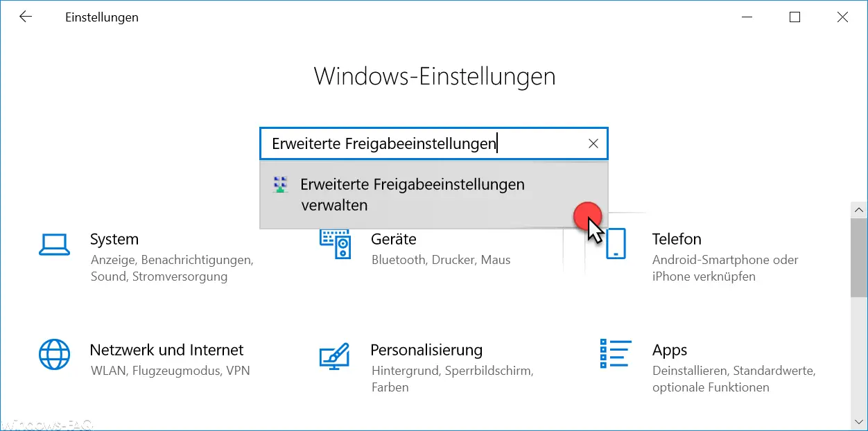Click the scrollbar up arrow

coord(859,209)
